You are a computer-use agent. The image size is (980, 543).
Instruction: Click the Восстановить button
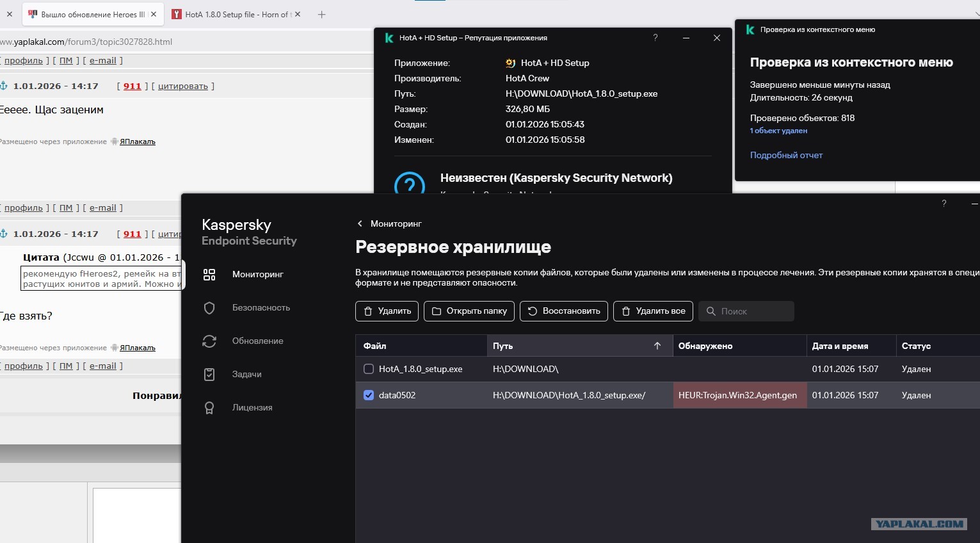pyautogui.click(x=564, y=311)
